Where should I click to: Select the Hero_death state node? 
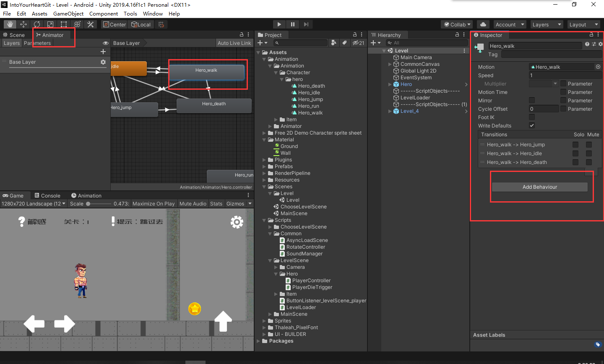pos(214,106)
